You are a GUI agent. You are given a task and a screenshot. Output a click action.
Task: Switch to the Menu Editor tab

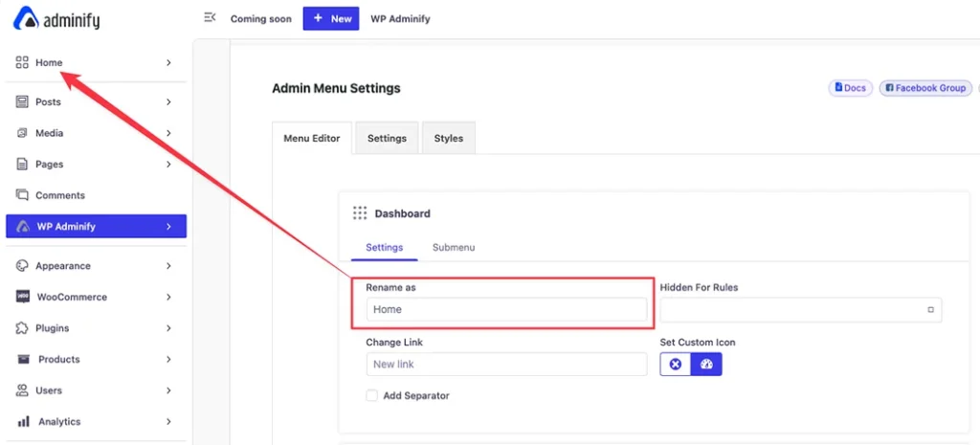click(x=312, y=138)
